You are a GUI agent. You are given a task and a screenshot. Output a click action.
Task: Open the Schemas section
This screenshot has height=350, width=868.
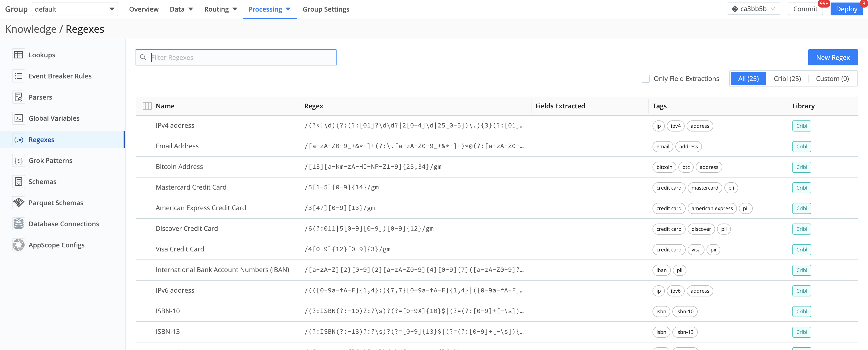(x=42, y=181)
